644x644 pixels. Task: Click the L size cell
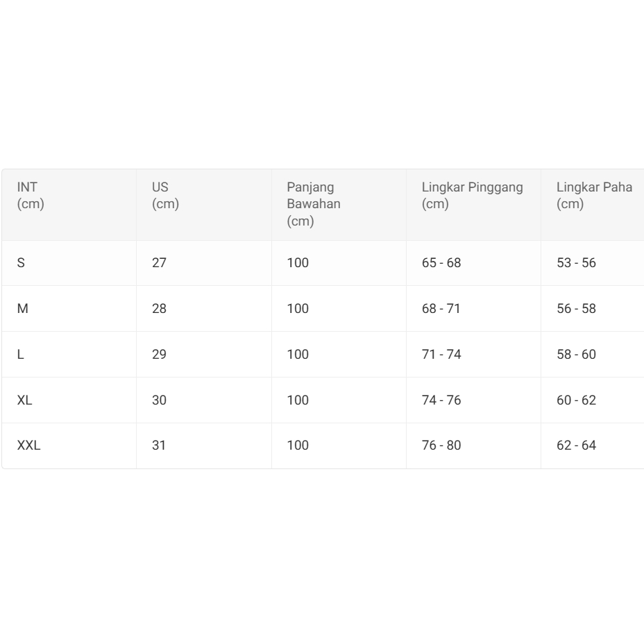point(21,355)
